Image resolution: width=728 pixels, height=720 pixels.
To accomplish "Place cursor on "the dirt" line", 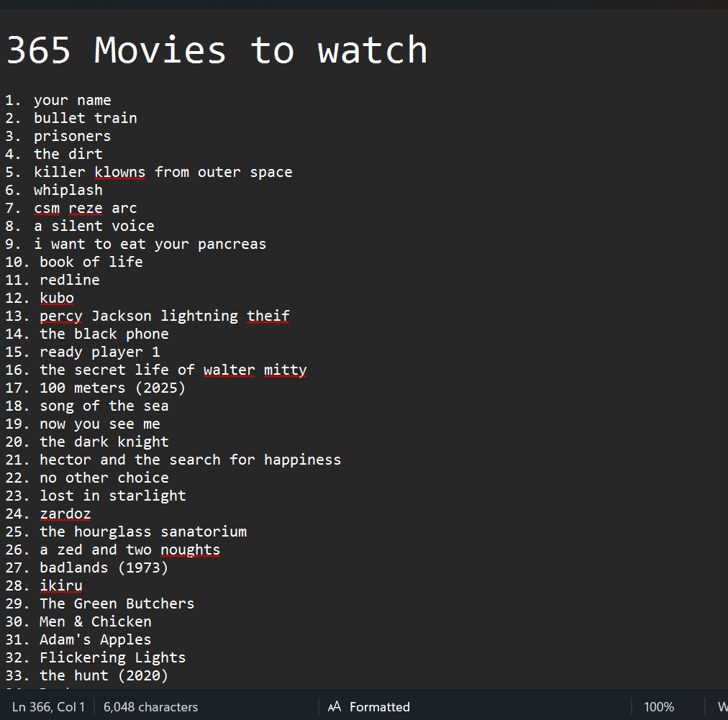I will click(68, 154).
